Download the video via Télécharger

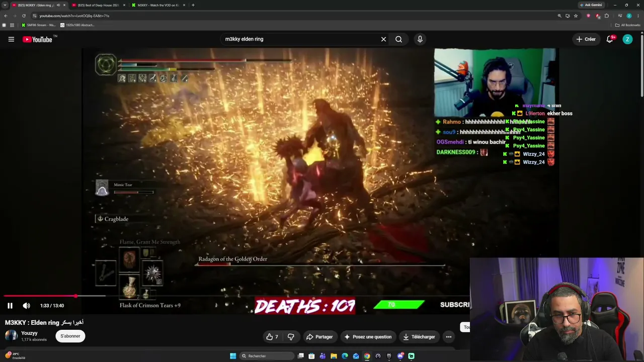click(419, 337)
